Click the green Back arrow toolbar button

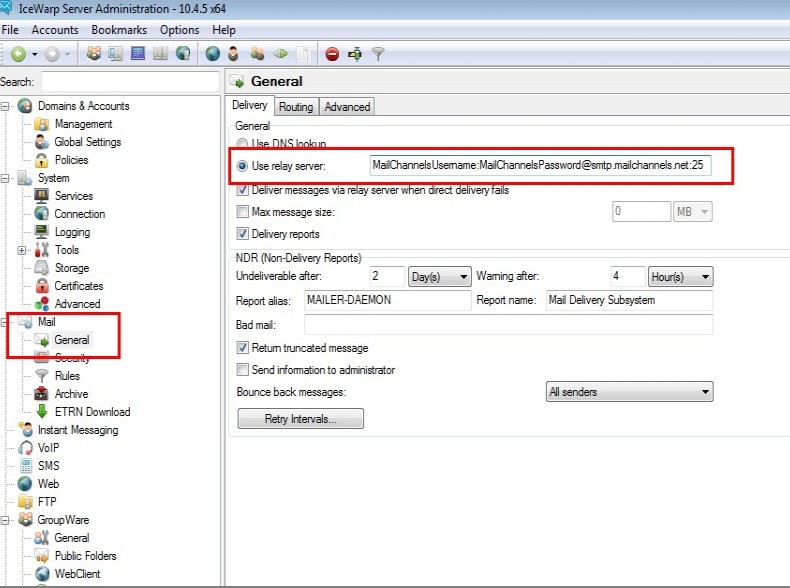19,54
